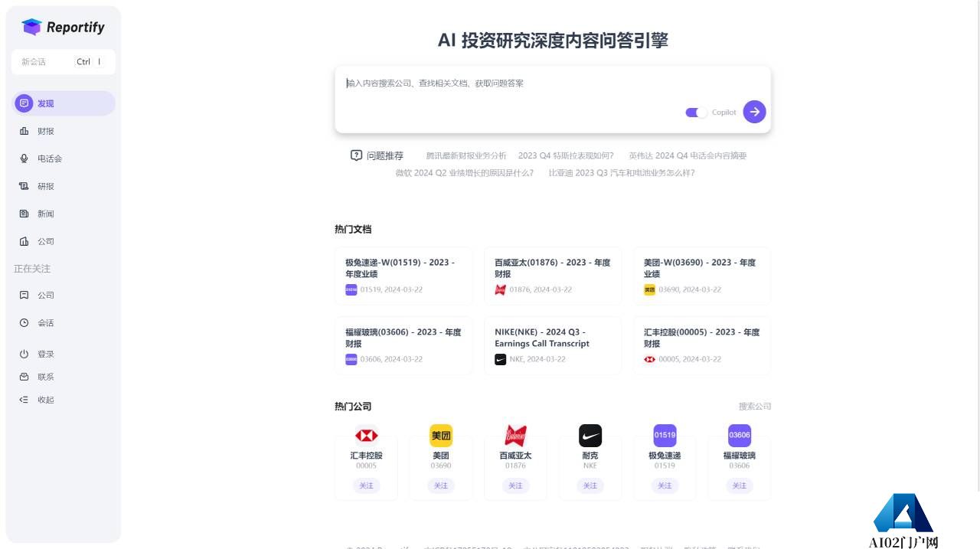Image resolution: width=980 pixels, height=549 pixels.
Task: Select suggested question 2023 Q4 特斯拉表现如何
Action: point(566,155)
